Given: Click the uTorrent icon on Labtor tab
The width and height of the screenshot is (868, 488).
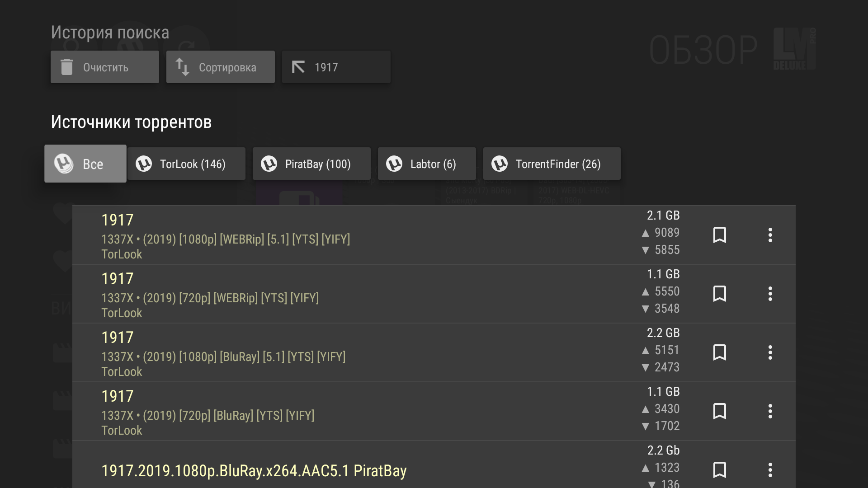Looking at the screenshot, I should [x=394, y=164].
